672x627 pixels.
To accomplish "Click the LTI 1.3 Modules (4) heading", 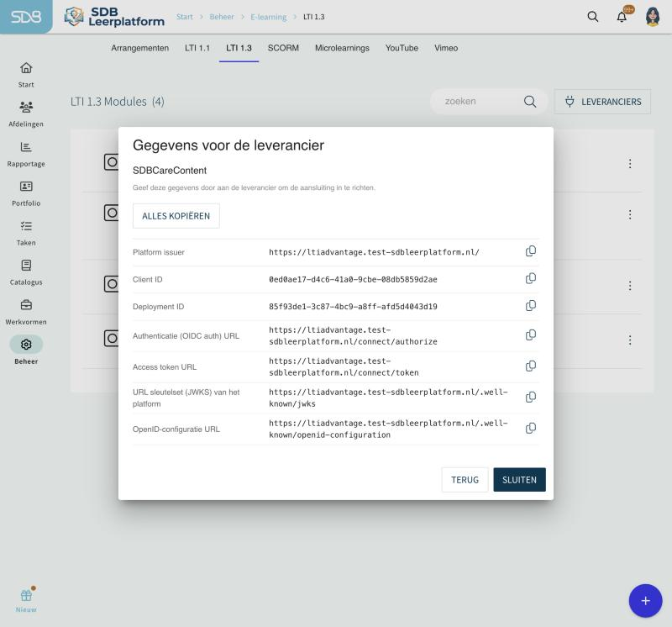I will point(118,102).
